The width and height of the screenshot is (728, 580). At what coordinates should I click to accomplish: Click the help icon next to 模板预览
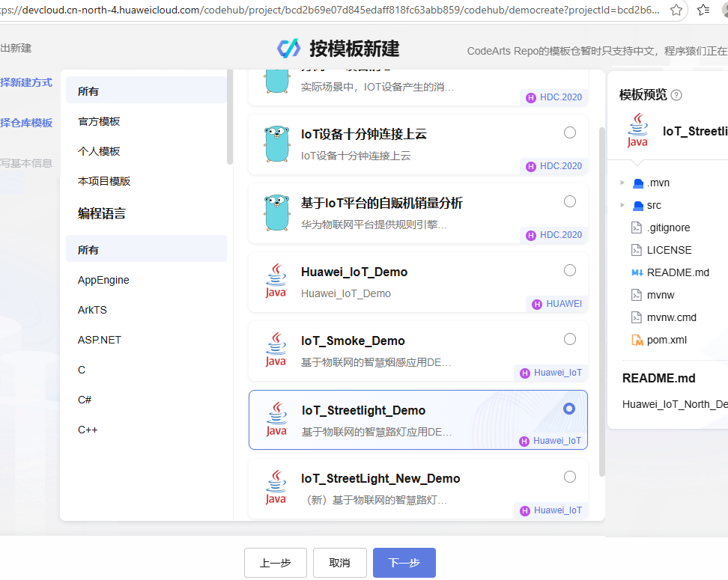click(676, 95)
